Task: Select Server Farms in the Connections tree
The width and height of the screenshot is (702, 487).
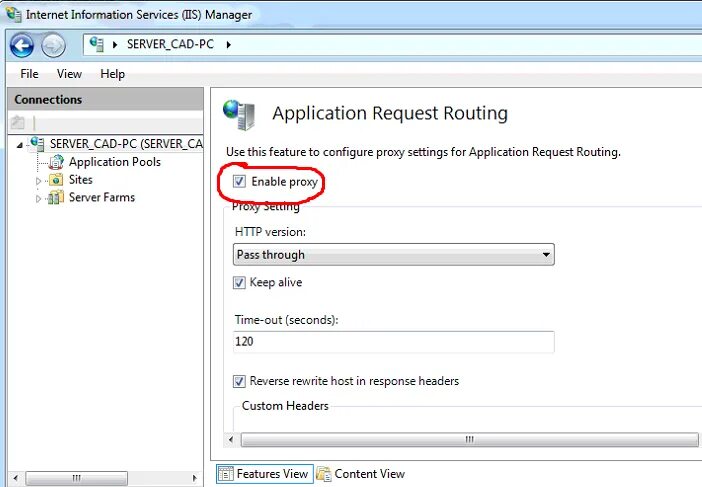Action: click(x=102, y=197)
